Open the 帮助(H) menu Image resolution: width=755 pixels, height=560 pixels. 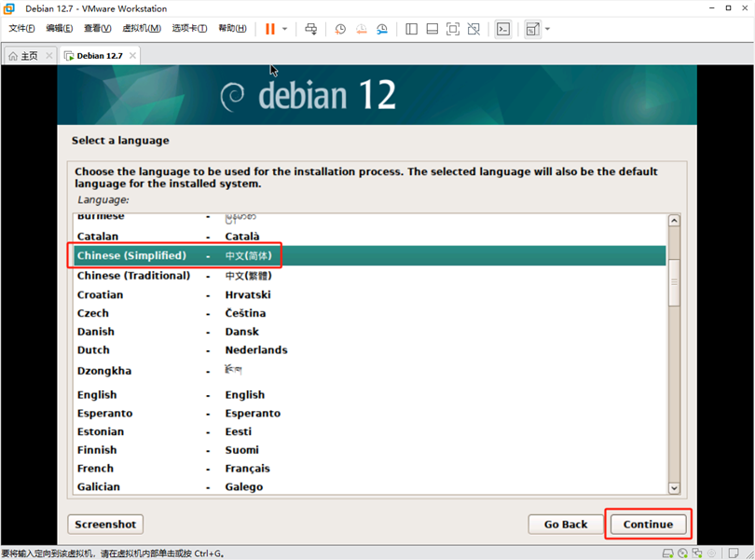tap(233, 28)
